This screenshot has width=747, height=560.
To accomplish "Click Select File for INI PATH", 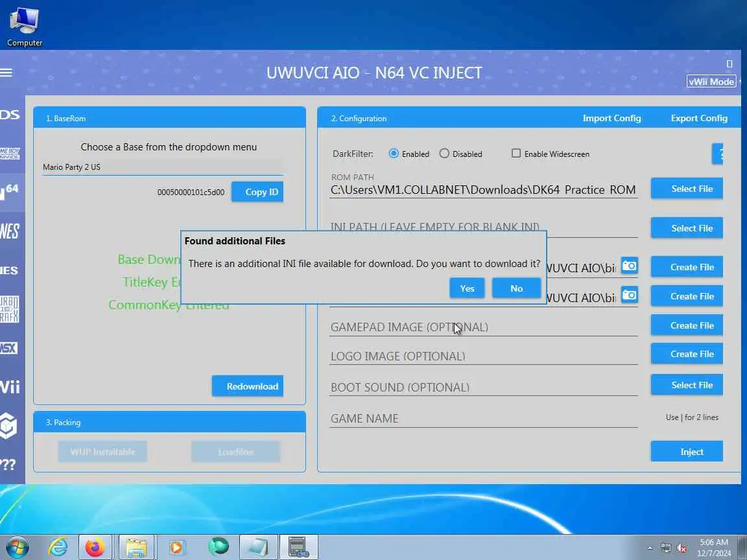I will pos(687,228).
